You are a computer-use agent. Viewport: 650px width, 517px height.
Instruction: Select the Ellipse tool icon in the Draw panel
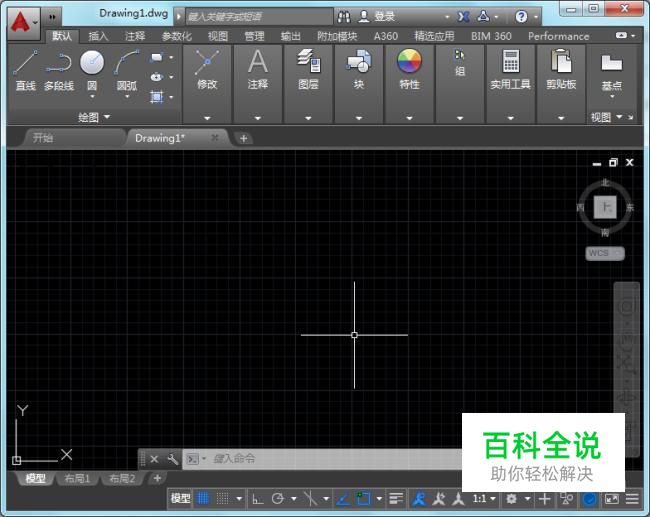tap(156, 77)
